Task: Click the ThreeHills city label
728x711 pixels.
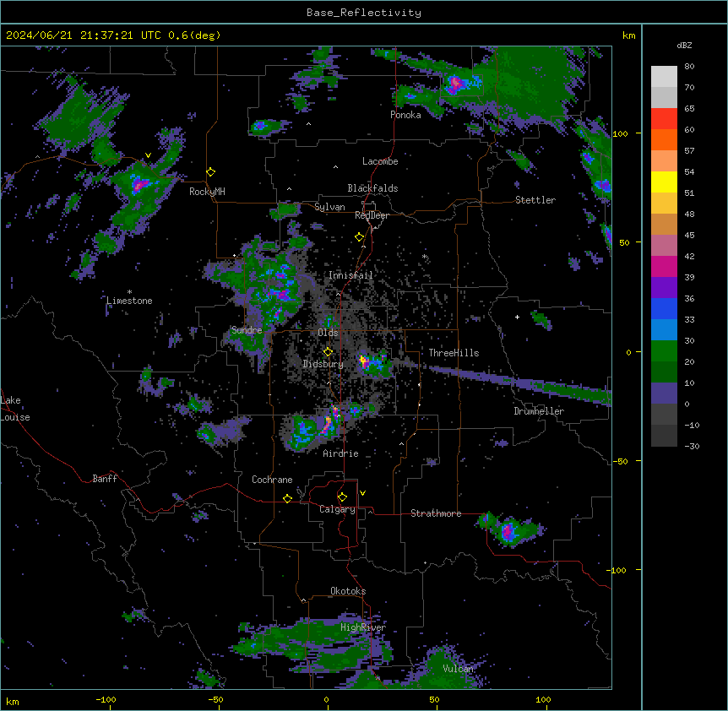Action: [x=454, y=353]
